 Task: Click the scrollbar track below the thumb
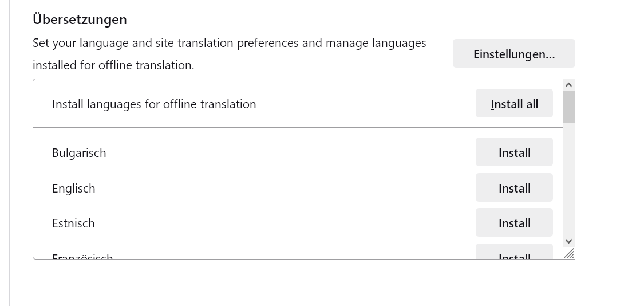[568, 183]
